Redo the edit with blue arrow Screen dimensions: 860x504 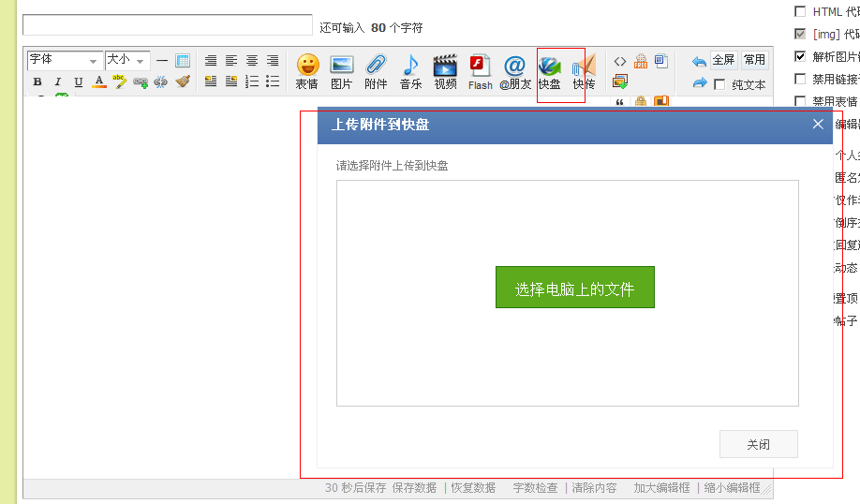click(x=699, y=82)
